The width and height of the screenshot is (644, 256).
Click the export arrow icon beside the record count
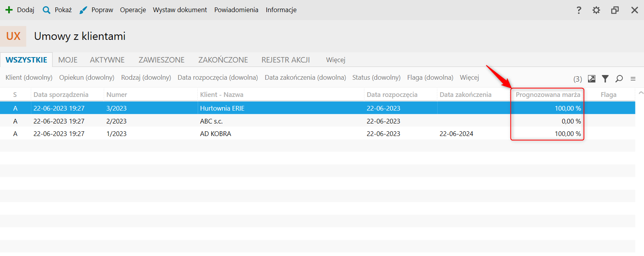pyautogui.click(x=592, y=79)
